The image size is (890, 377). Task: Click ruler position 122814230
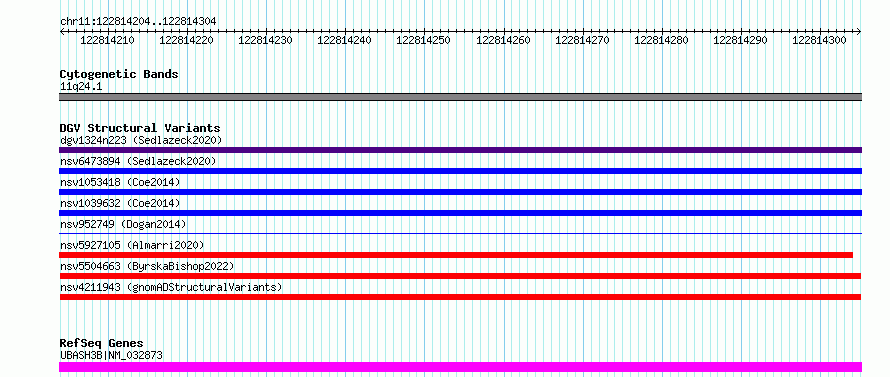coord(266,40)
